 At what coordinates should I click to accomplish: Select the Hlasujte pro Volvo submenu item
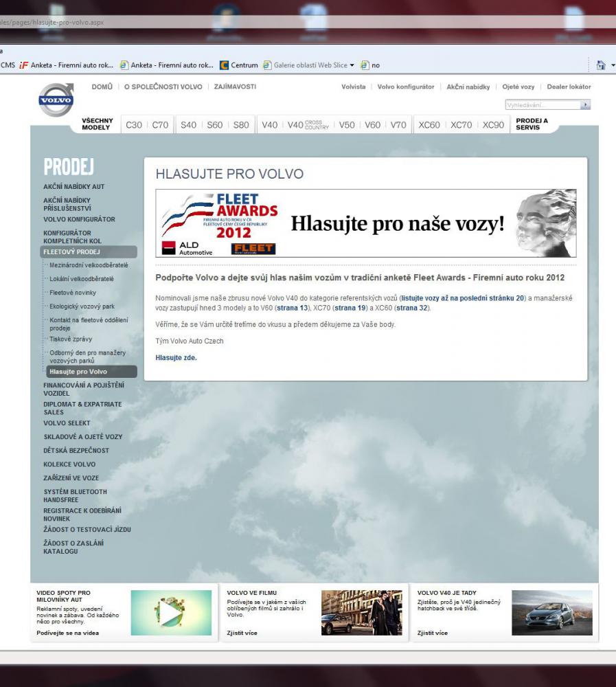click(91, 372)
